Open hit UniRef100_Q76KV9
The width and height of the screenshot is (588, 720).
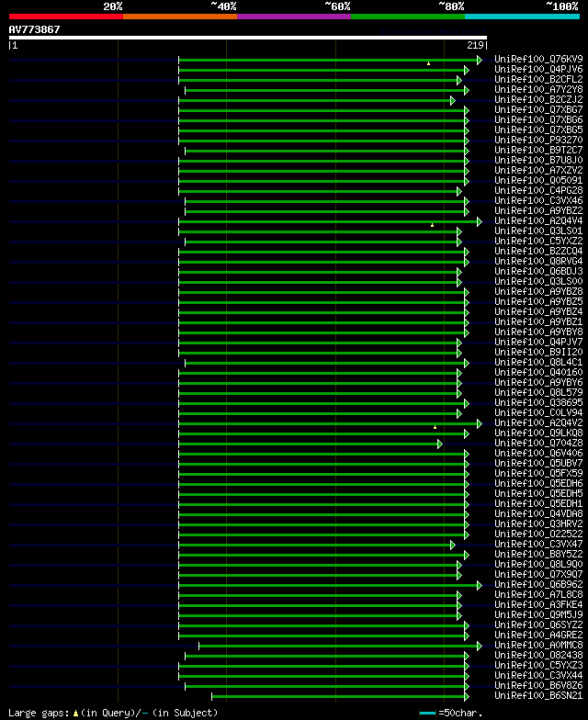tap(538, 59)
